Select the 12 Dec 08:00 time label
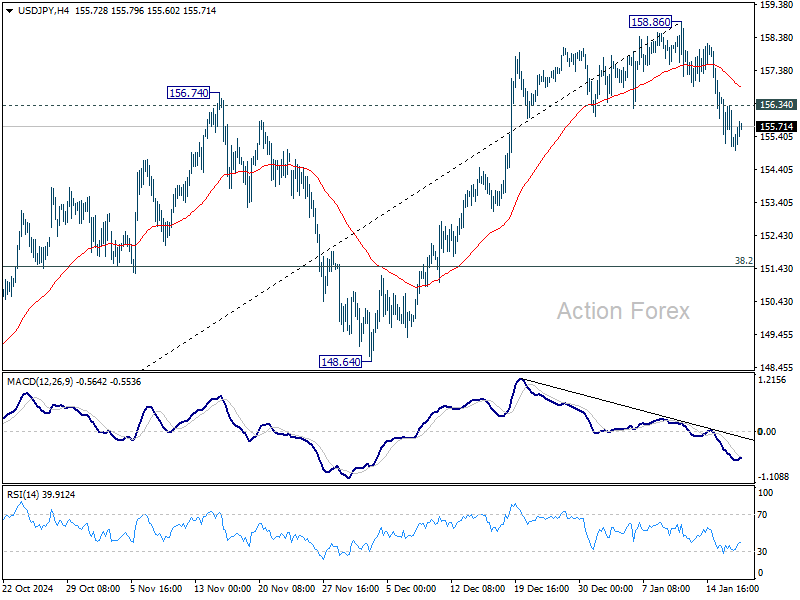Image resolution: width=800 pixels, height=600 pixels. [478, 588]
